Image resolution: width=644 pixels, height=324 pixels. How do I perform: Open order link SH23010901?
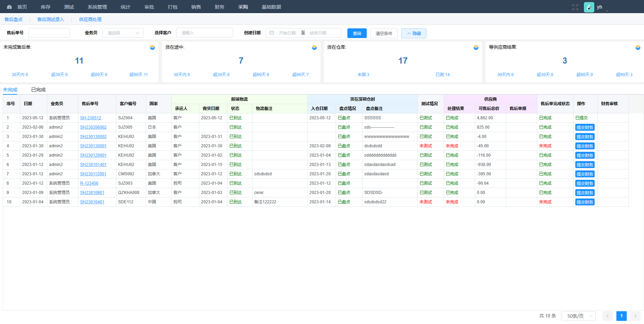(x=92, y=193)
